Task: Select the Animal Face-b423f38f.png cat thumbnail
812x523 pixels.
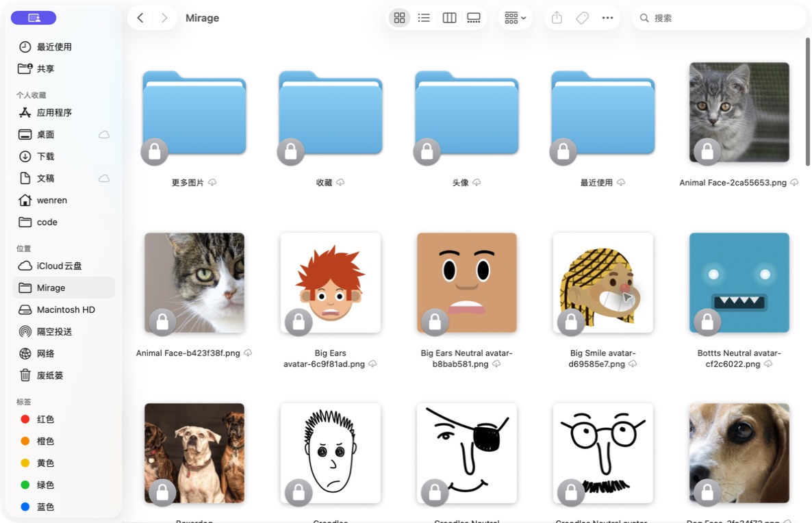Action: pos(194,283)
